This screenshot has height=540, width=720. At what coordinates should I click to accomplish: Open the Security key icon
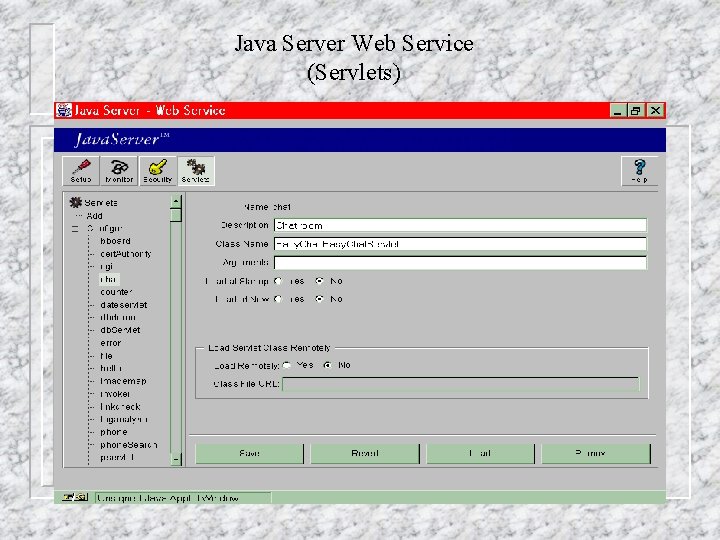point(158,171)
